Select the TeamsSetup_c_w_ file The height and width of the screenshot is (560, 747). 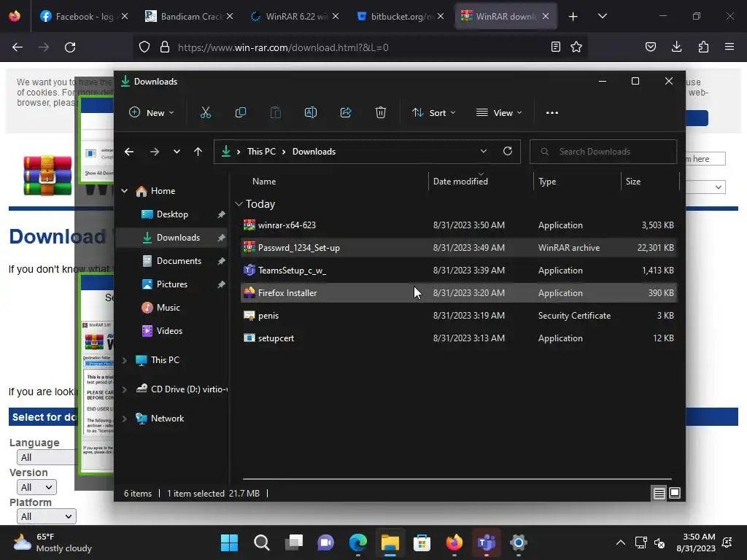coord(458,271)
